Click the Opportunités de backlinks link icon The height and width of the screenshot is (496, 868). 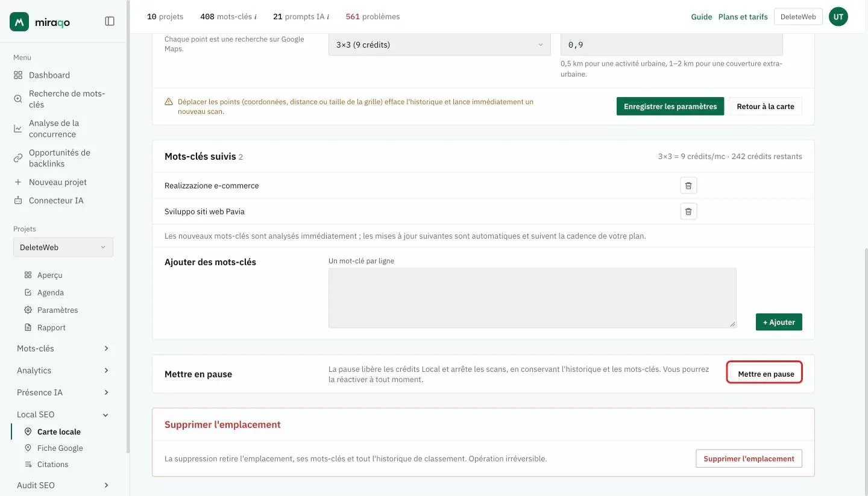[18, 158]
